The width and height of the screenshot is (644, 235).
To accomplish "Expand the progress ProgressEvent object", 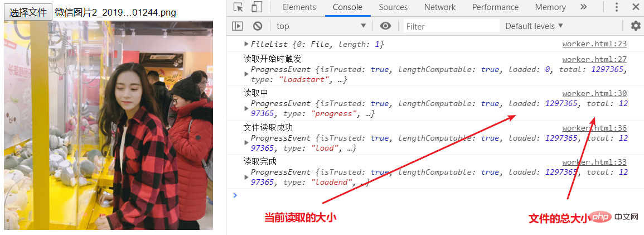I will [x=246, y=108].
